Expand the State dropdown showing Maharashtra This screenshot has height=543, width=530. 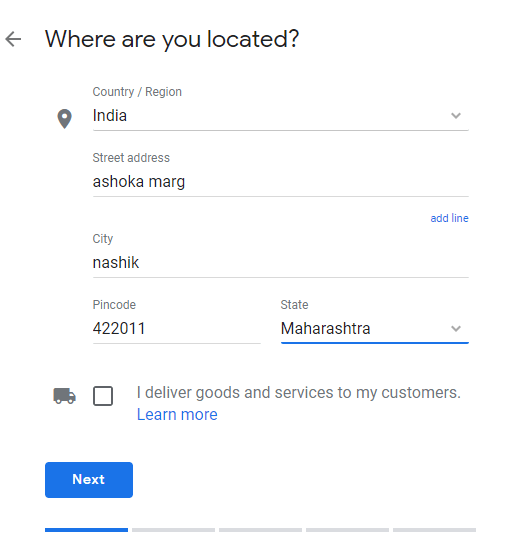374,328
